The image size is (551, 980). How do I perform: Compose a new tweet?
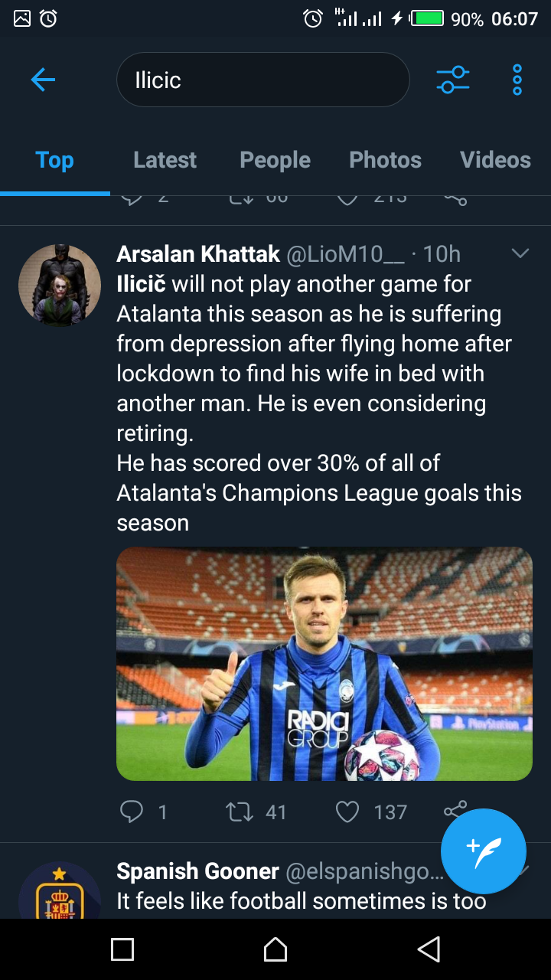(484, 851)
